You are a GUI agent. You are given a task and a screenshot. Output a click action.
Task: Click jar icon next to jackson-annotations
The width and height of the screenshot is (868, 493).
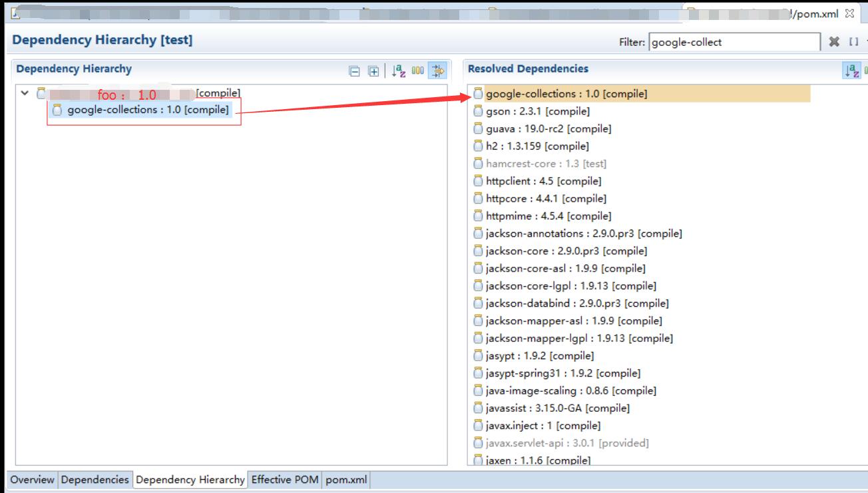point(478,234)
